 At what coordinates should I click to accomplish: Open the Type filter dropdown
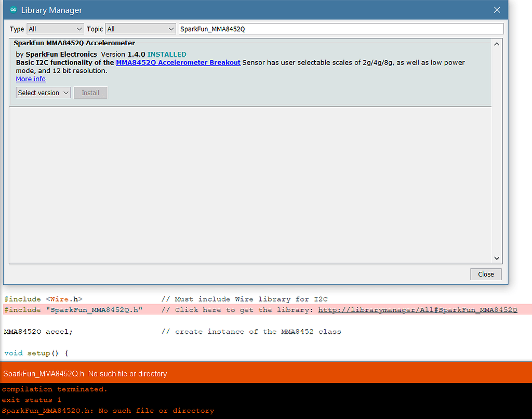pos(55,29)
